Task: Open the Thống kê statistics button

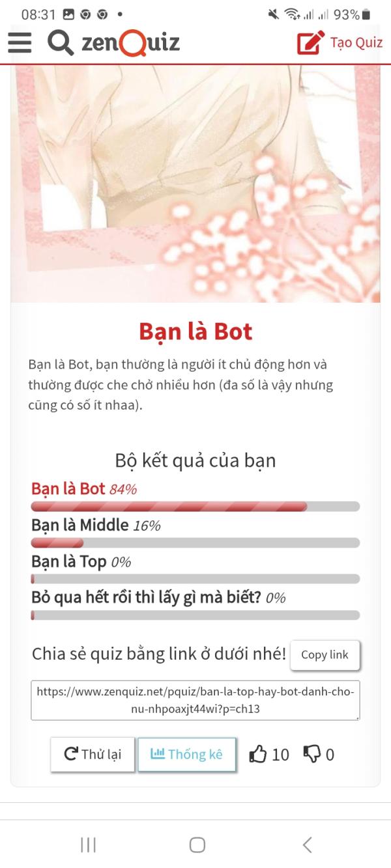Action: pos(186,754)
